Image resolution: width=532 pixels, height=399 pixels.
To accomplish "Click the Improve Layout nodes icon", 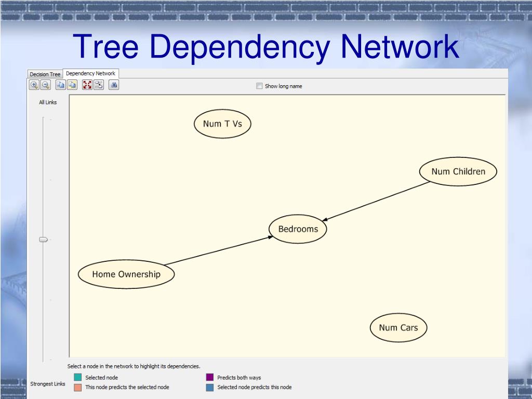I will click(x=99, y=85).
